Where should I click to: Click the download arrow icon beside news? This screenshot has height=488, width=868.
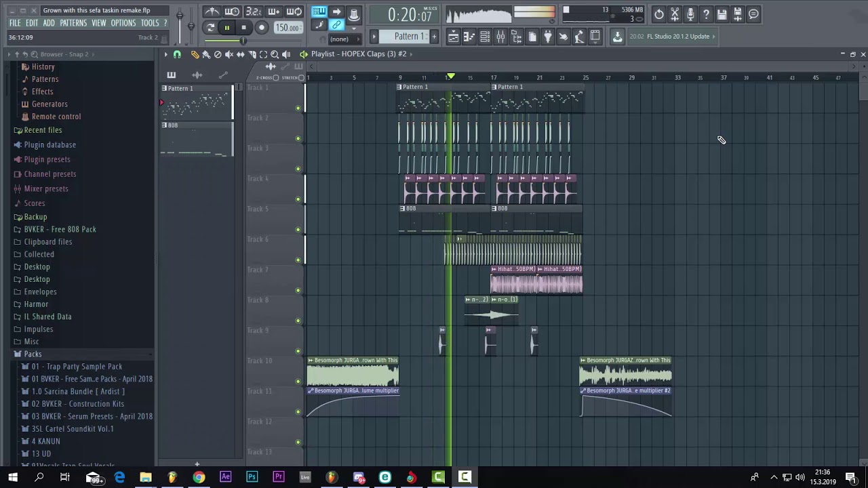tap(617, 37)
